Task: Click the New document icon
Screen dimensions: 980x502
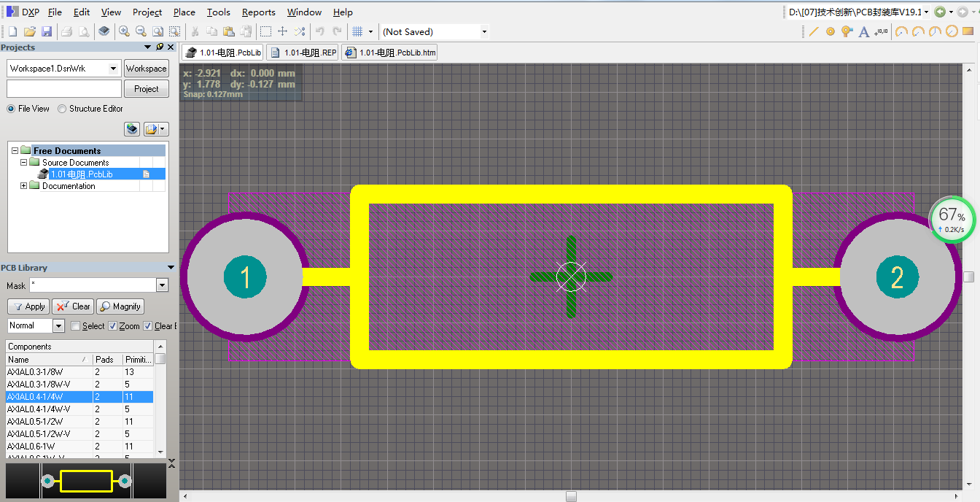Action: tap(12, 31)
